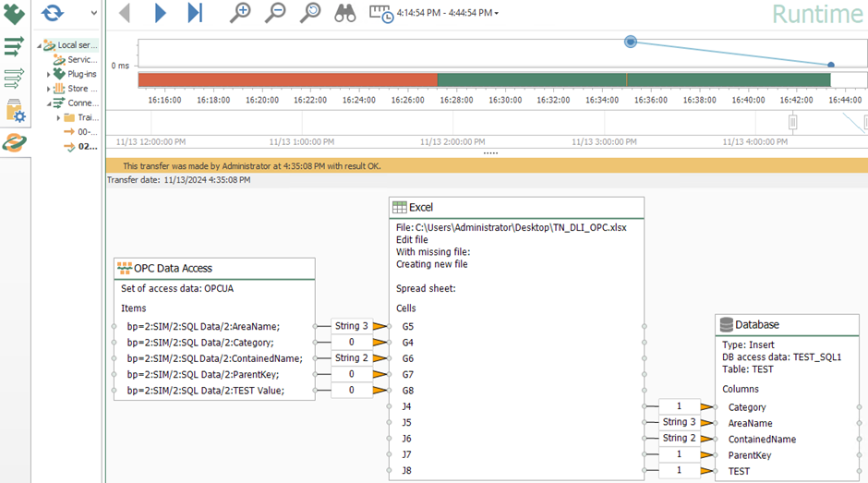
Task: Expand the Trai... folder node
Action: click(x=58, y=117)
